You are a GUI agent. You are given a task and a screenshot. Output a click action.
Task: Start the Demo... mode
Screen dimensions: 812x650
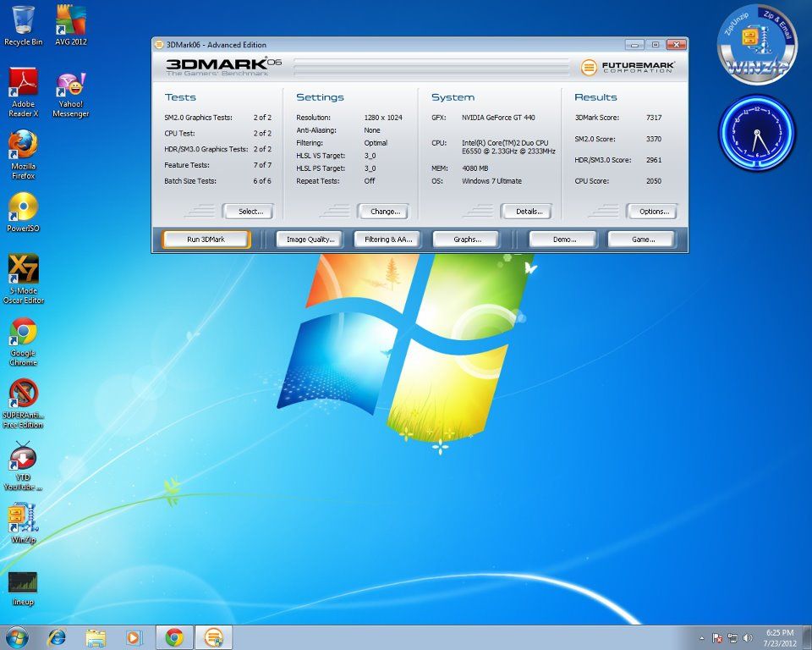tap(564, 240)
